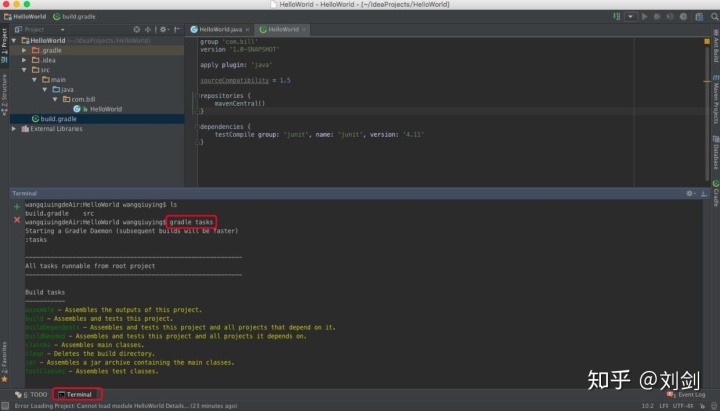Viewport: 720px width, 411px height.
Task: Click the Debug bug icon in toolbar
Action: point(658,17)
